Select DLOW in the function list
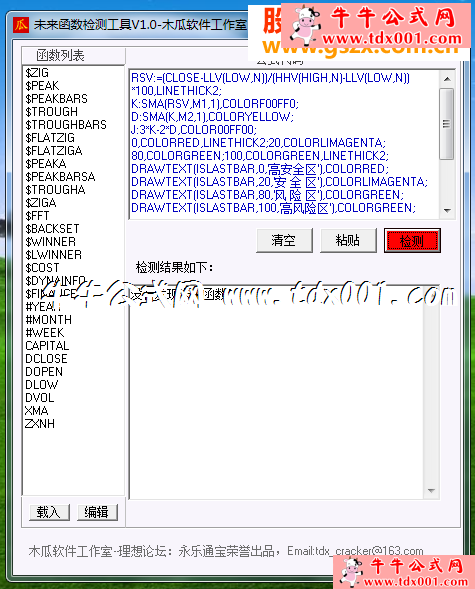 point(41,385)
